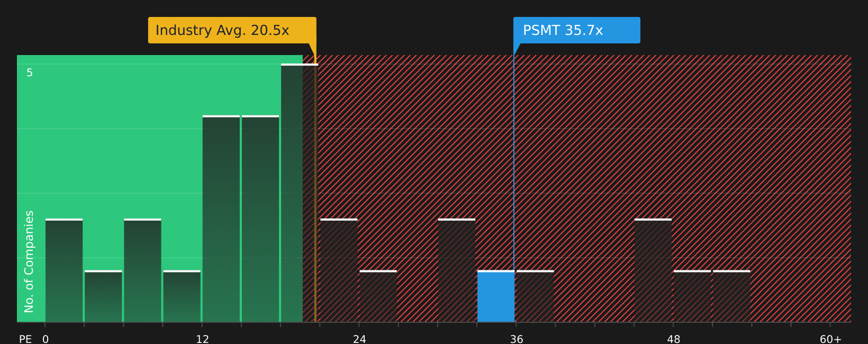Click the x-axis label 0

click(46, 339)
